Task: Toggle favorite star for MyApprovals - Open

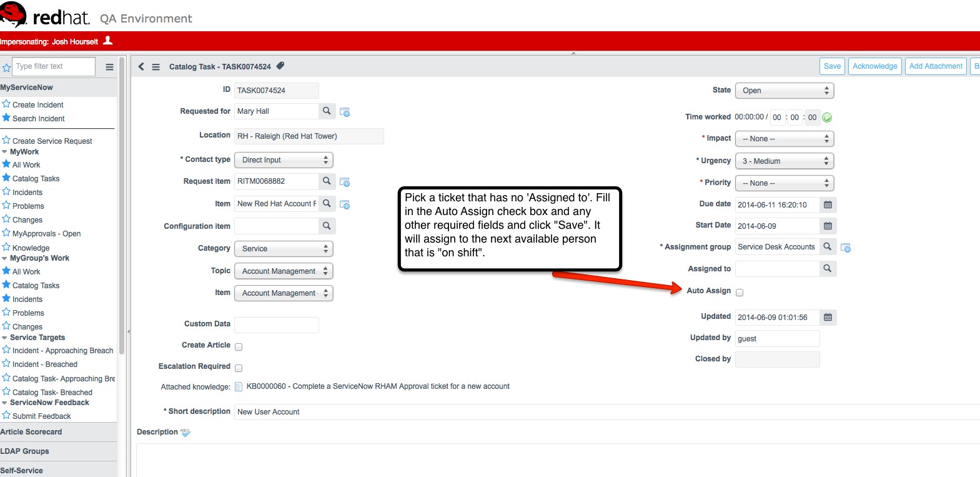Action: [x=6, y=233]
